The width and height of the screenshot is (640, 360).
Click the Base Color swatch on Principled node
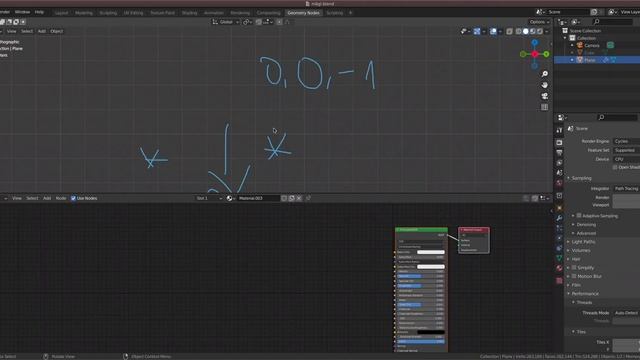tap(431, 252)
